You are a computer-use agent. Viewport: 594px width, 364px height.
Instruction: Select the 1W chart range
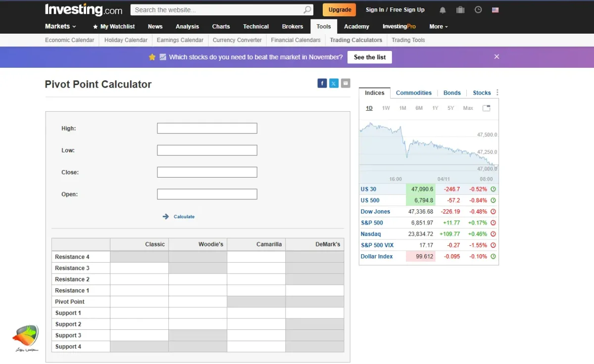pos(386,108)
